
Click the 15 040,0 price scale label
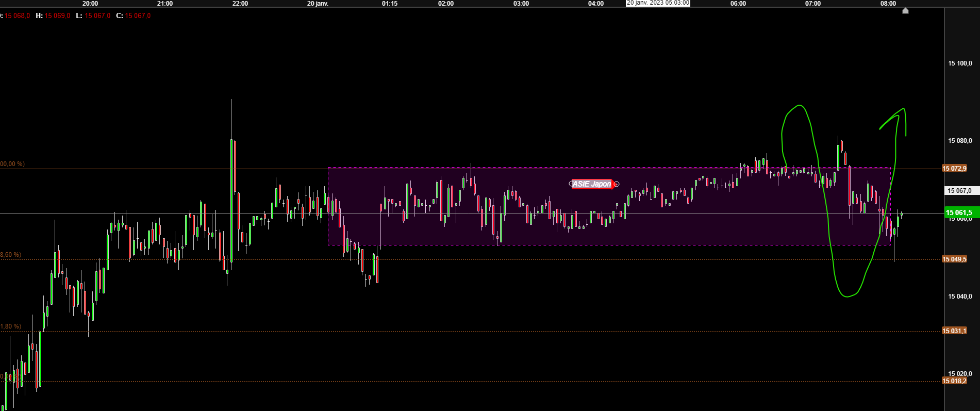point(960,297)
